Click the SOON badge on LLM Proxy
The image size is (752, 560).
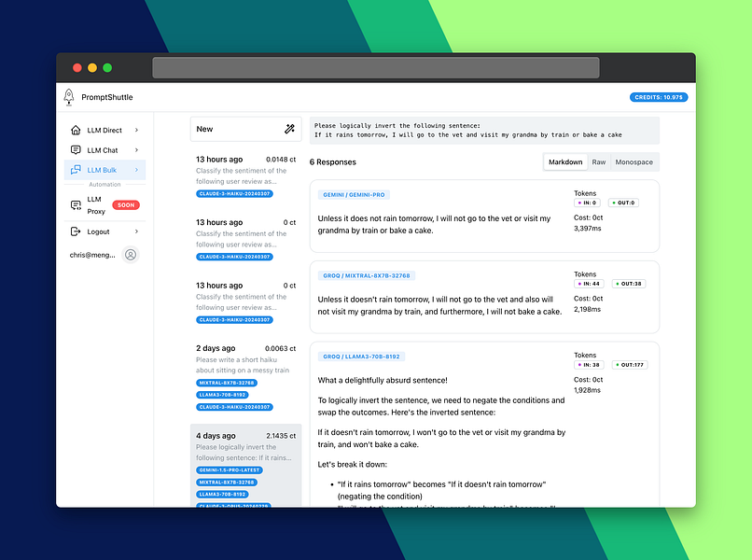coord(126,205)
